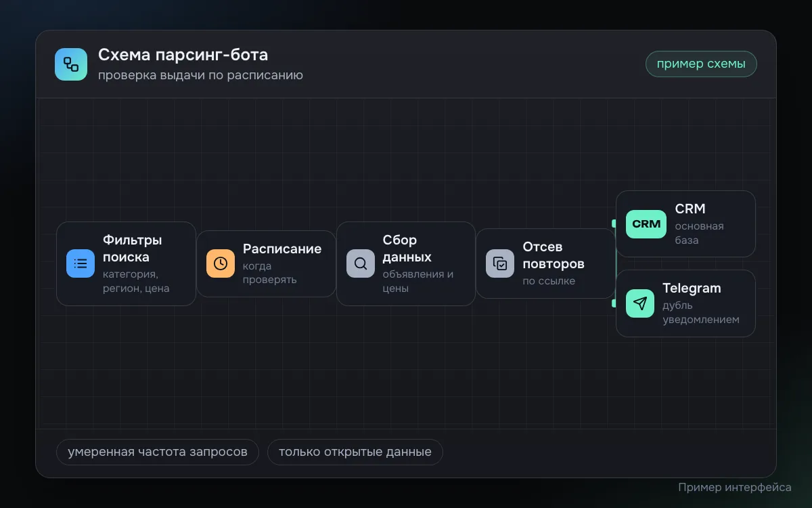The image size is (812, 508).
Task: Click the «проверка выдачи по расписанию» subtitle
Action: click(x=200, y=75)
